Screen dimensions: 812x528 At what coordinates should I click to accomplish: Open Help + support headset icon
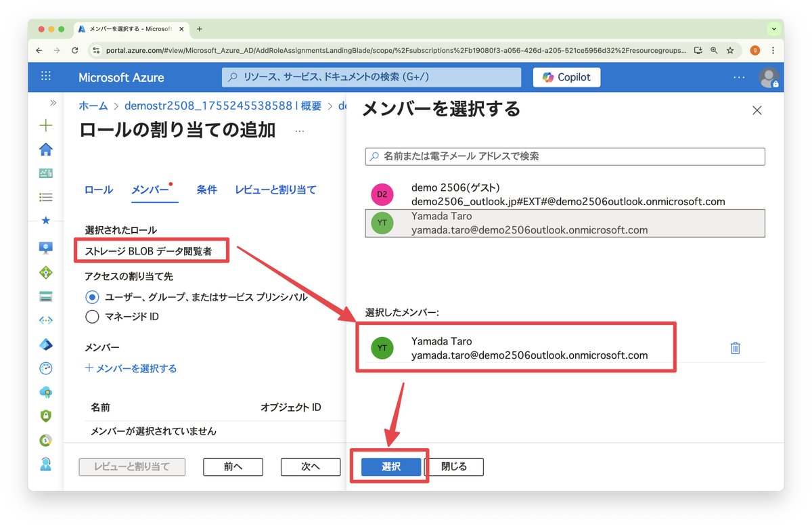[45, 464]
